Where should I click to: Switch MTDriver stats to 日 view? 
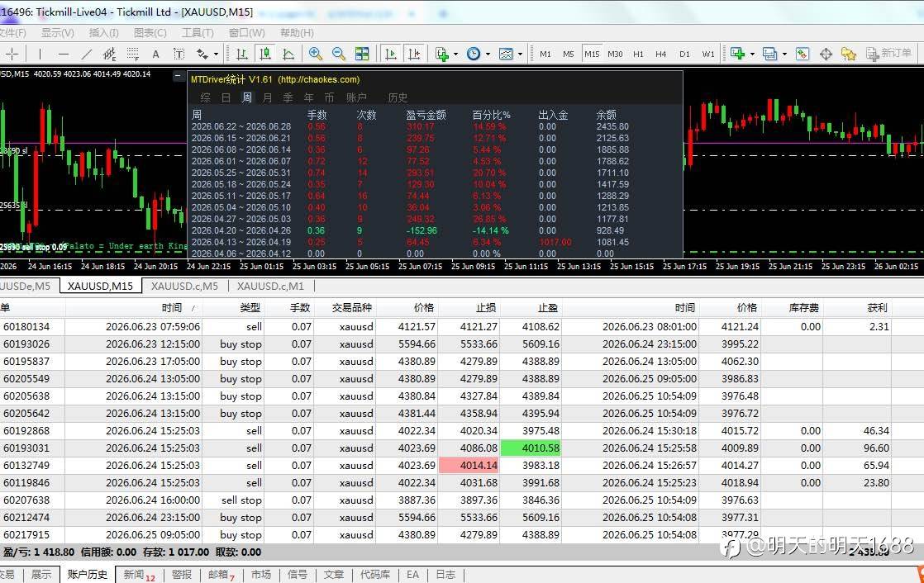[226, 97]
